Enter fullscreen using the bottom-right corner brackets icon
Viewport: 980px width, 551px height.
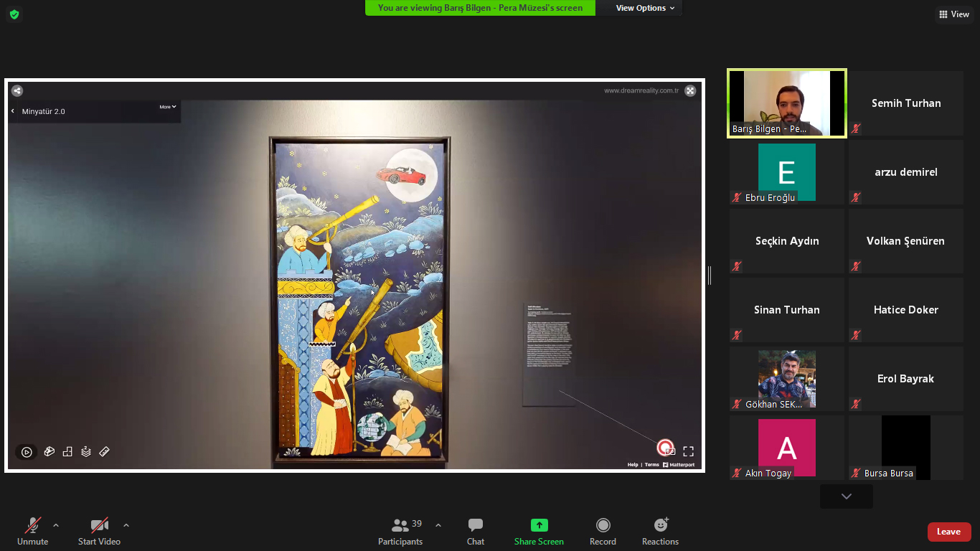[x=688, y=451]
